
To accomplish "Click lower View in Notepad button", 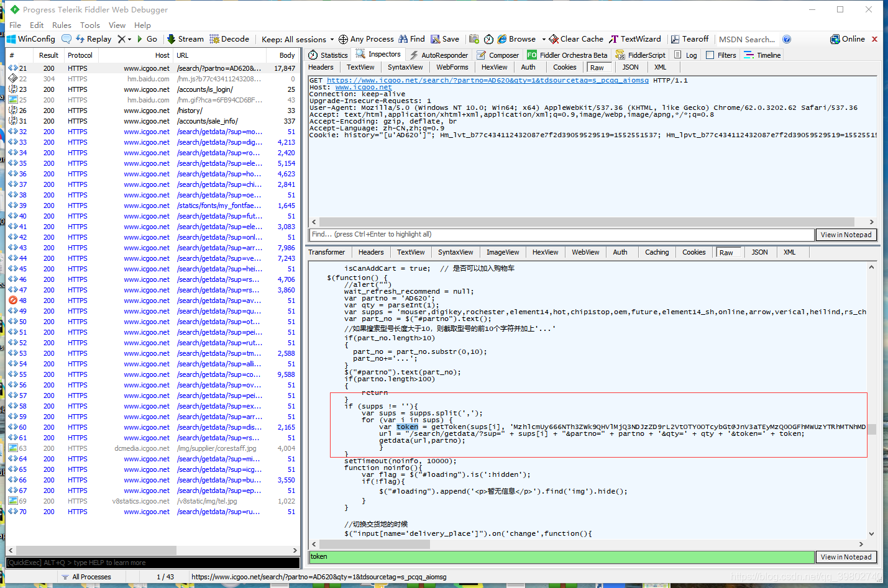I will pyautogui.click(x=846, y=557).
